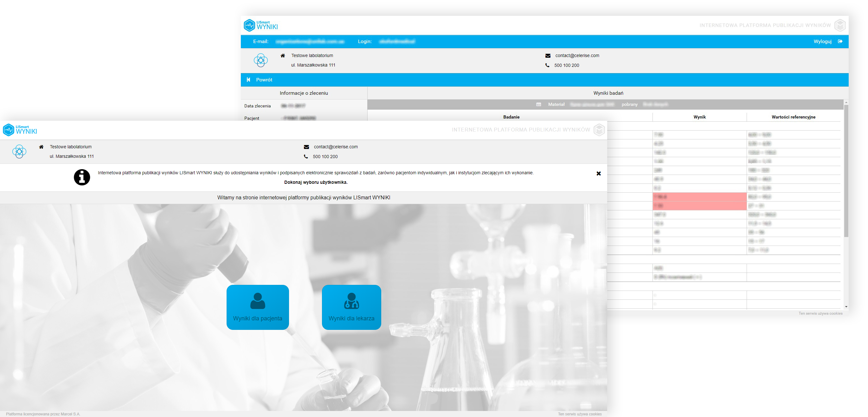Click the Wartości referencyjne column header
868x417 pixels.
tap(793, 117)
